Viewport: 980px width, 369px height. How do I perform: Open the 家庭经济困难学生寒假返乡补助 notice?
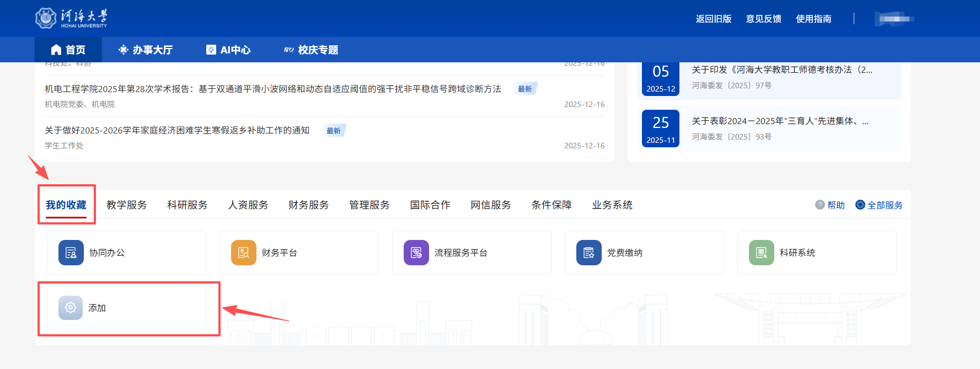[177, 131]
